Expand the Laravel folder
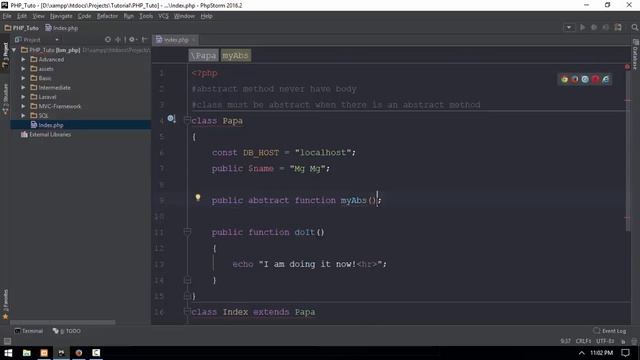 (x=23, y=97)
